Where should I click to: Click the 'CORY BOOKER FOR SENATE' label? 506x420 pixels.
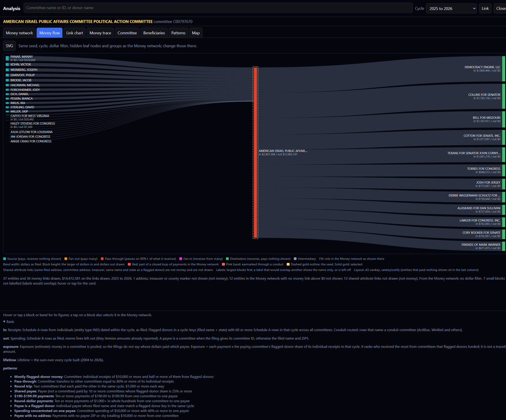pos(482,233)
